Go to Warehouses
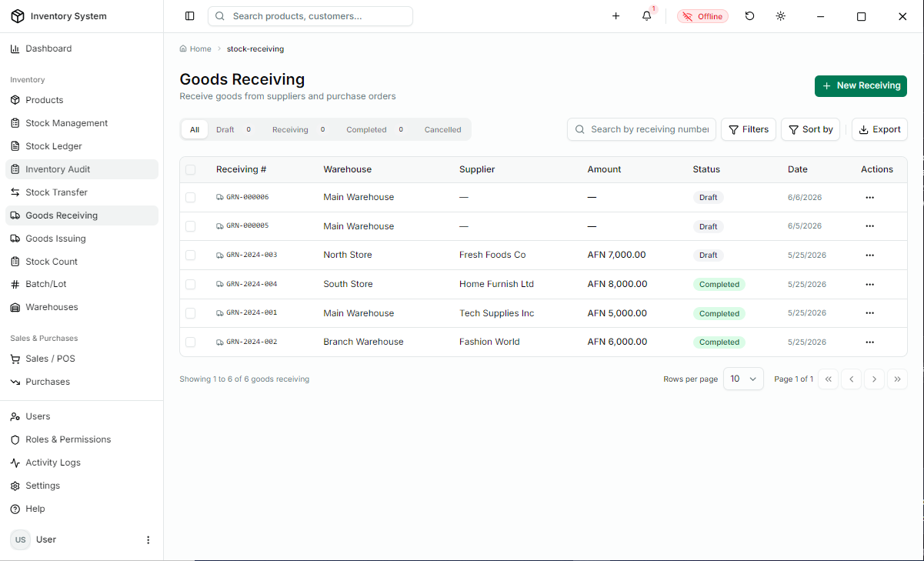 [x=82, y=307]
